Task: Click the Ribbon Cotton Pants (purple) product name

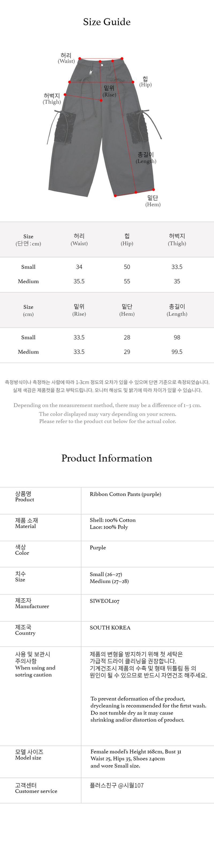Action: pyautogui.click(x=125, y=494)
